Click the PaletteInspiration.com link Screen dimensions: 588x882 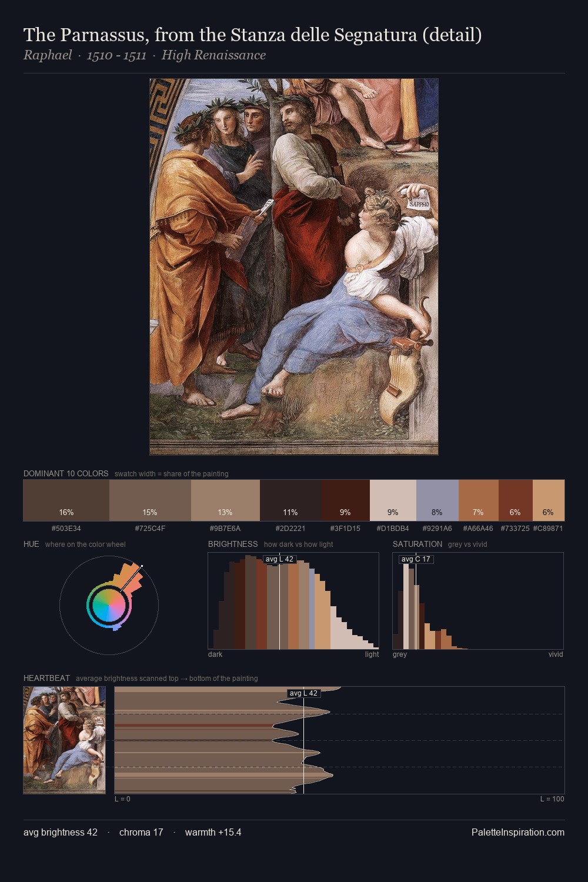coord(517,833)
